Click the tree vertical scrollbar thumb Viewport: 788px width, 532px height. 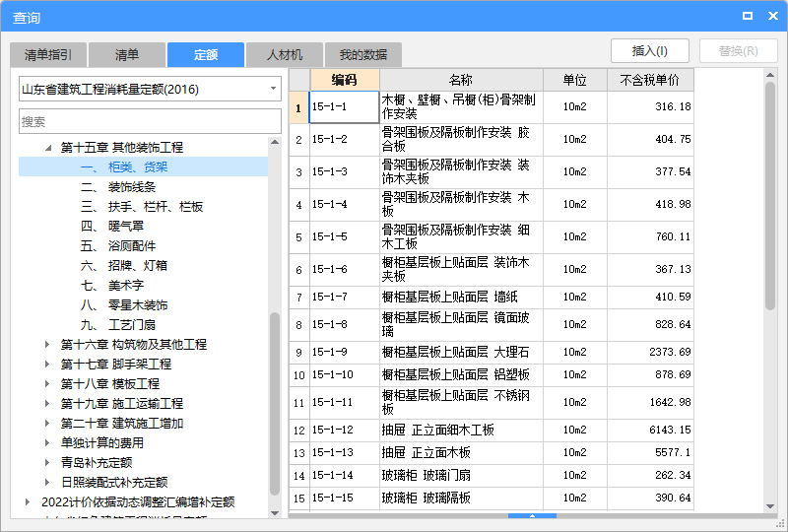point(275,404)
